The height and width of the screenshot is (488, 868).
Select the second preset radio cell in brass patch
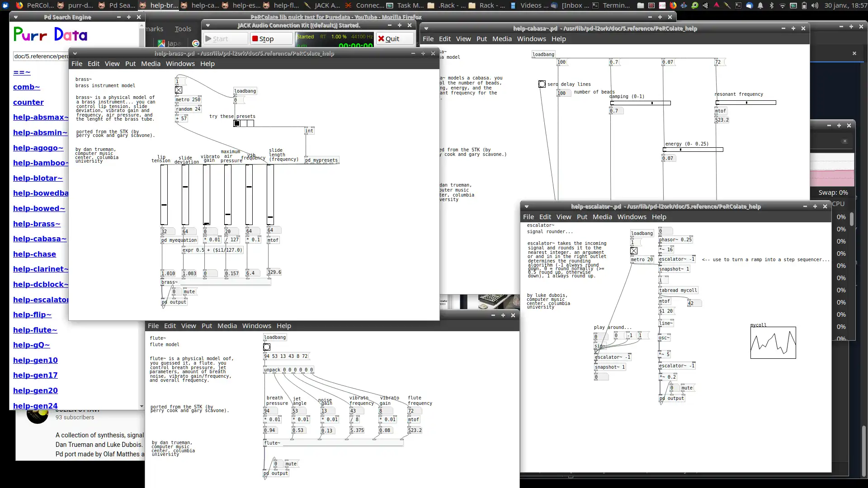click(x=244, y=123)
